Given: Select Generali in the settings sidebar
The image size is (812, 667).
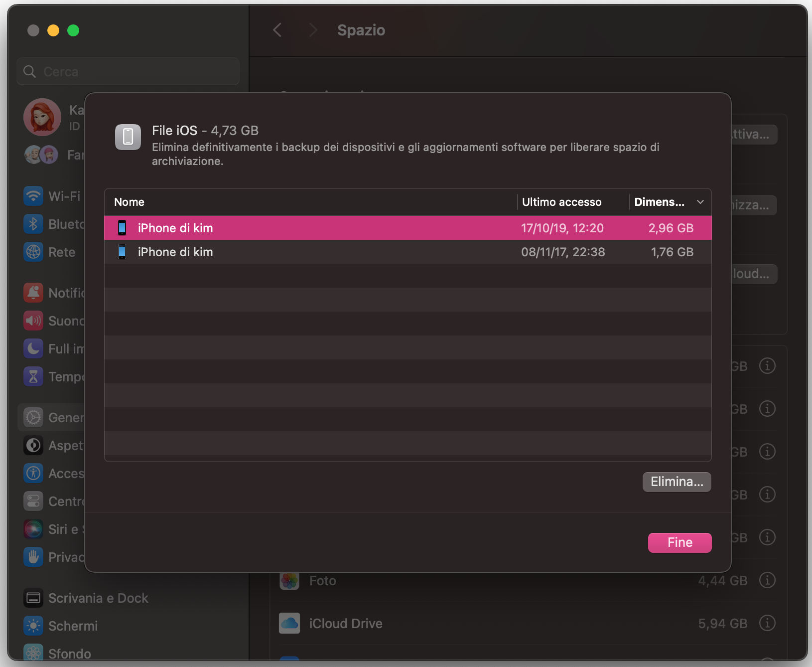Looking at the screenshot, I should point(60,417).
